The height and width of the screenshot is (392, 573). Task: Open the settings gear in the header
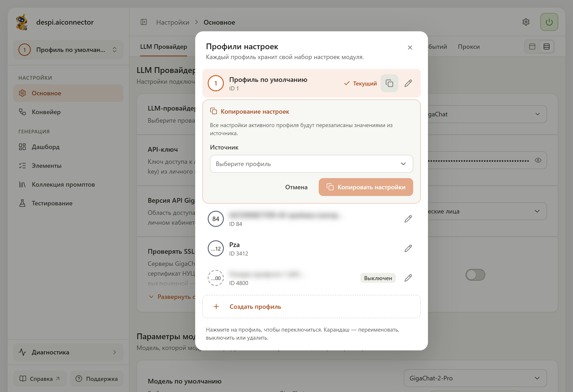(526, 22)
